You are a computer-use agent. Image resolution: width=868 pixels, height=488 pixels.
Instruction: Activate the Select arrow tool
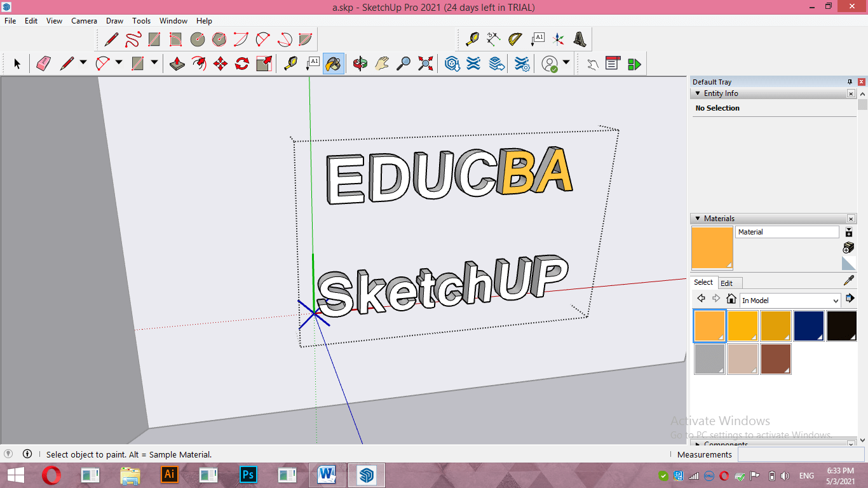pos(17,64)
